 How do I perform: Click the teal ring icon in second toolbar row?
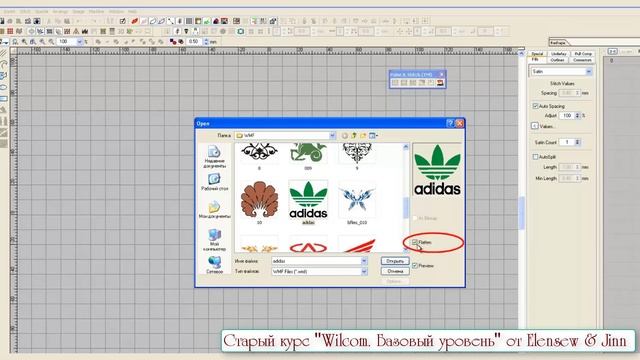point(241,31)
